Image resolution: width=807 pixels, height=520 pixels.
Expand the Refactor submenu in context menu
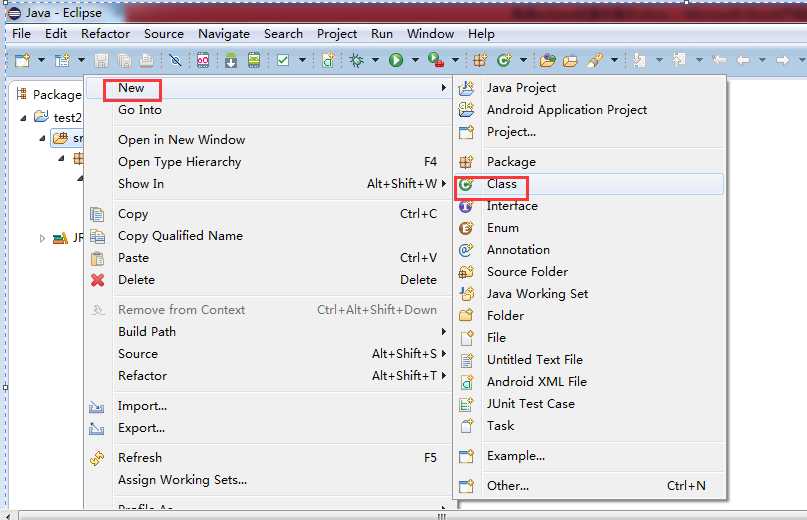pos(269,376)
